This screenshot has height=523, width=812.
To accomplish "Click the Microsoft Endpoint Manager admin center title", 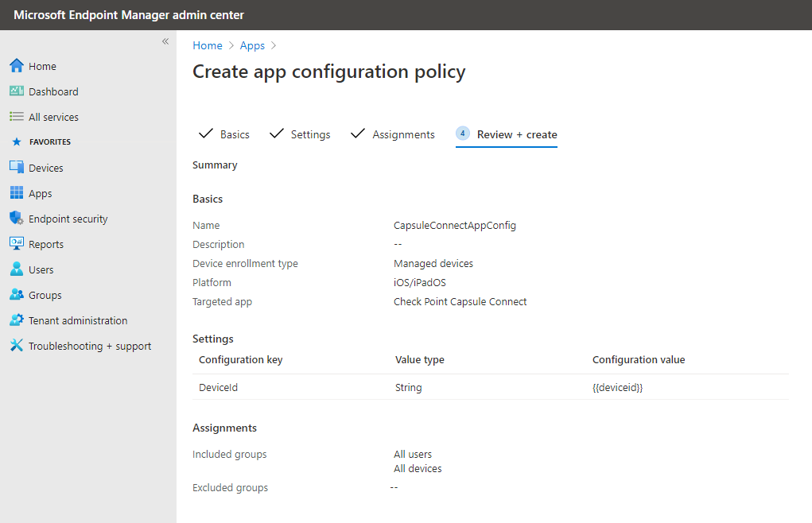I will coord(128,15).
